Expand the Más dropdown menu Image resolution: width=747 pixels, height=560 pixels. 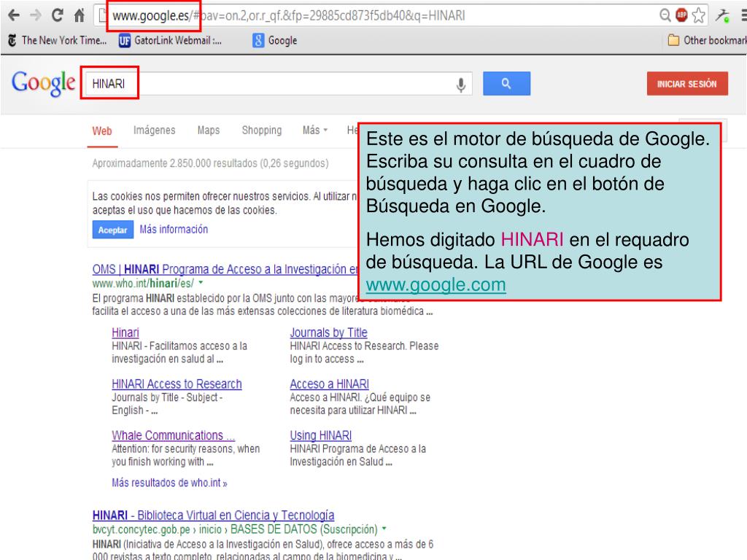tap(315, 131)
